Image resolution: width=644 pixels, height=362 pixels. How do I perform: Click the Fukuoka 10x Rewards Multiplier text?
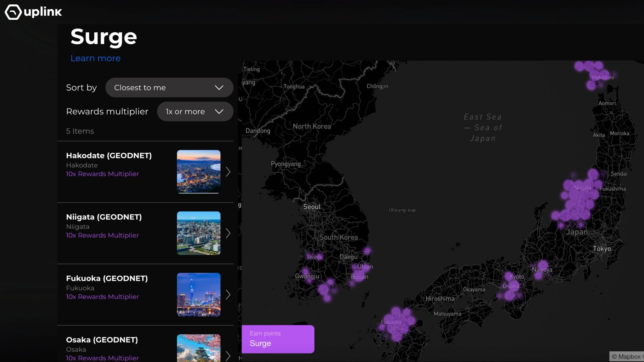click(x=102, y=297)
